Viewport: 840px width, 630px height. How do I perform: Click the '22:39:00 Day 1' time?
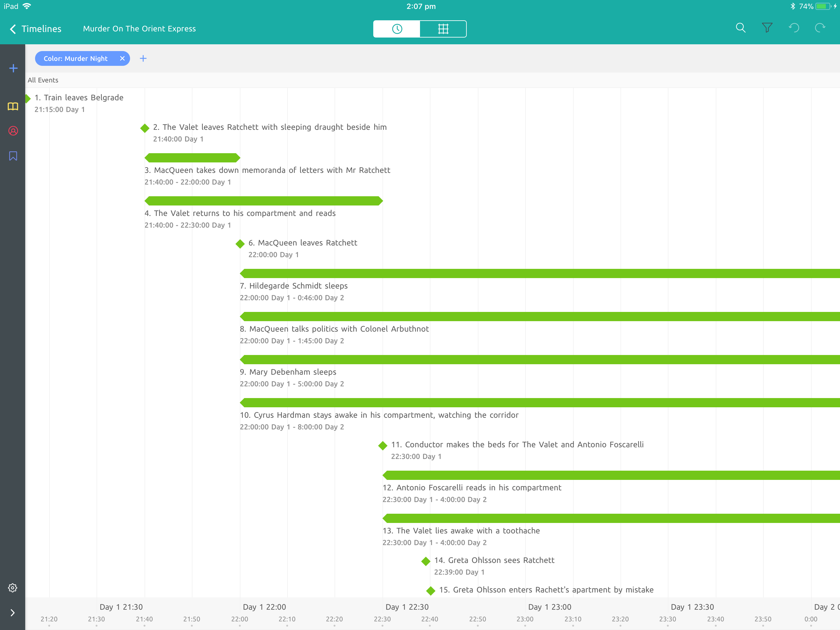pos(459,572)
